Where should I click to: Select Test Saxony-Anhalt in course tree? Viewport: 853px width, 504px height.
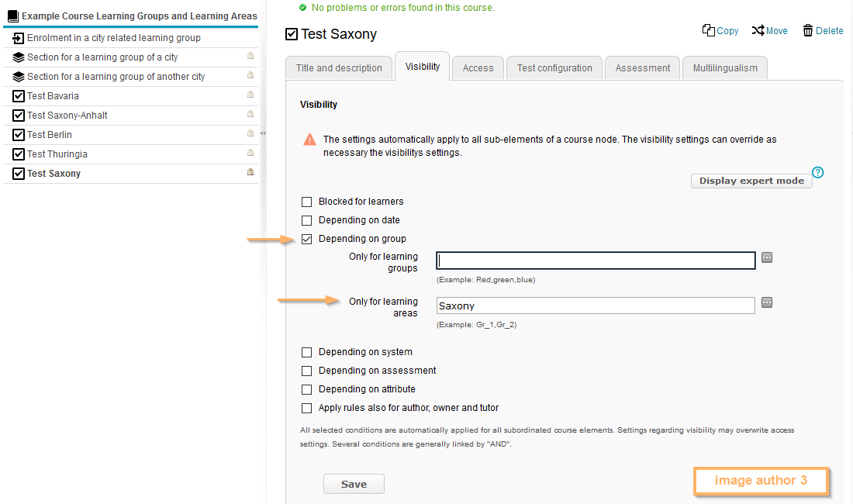pos(67,116)
